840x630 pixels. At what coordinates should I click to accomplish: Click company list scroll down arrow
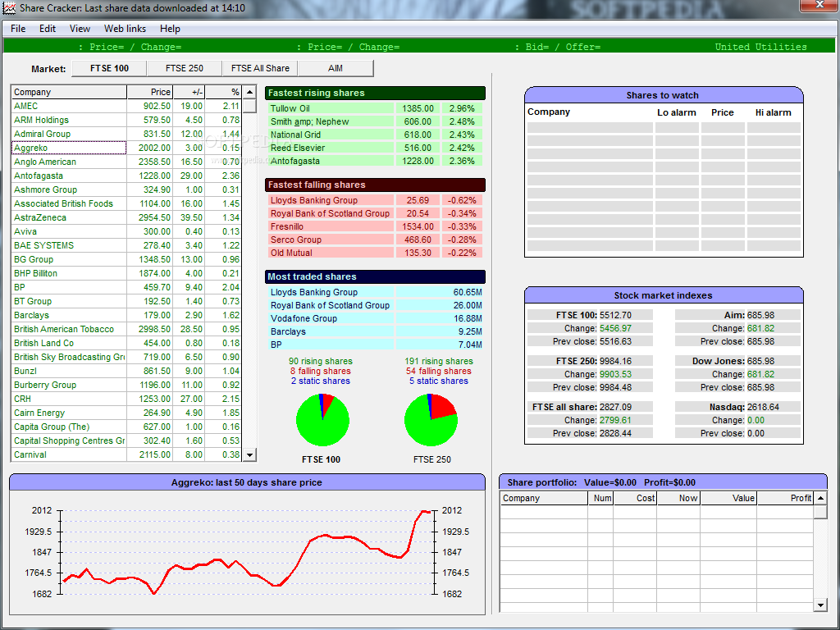pyautogui.click(x=249, y=454)
